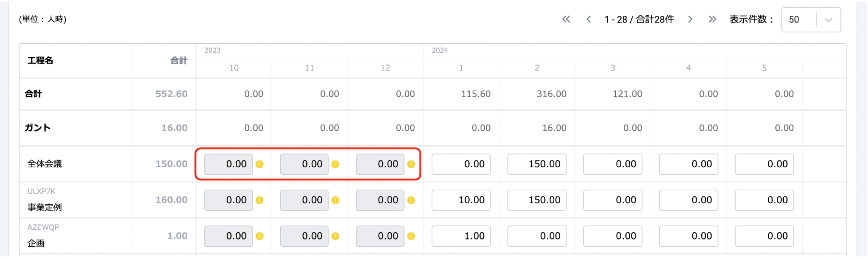Click 全体会議 May input field
The height and width of the screenshot is (258, 868).
764,164
